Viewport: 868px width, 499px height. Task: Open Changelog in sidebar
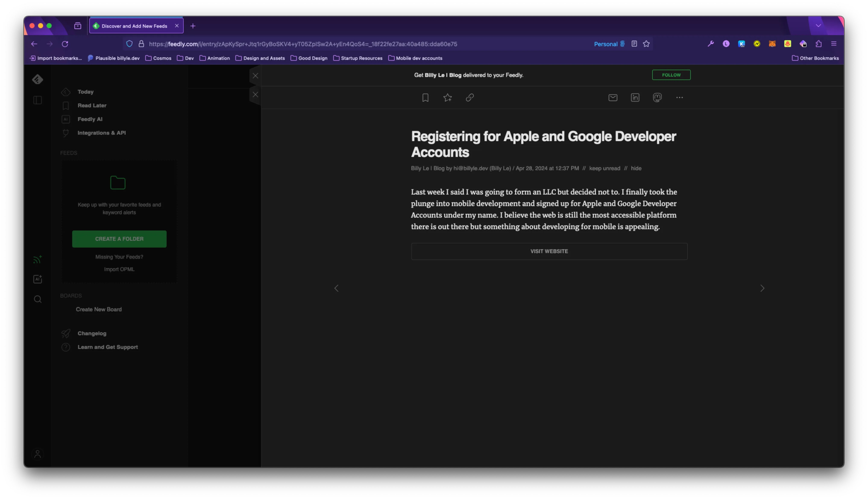tap(92, 334)
